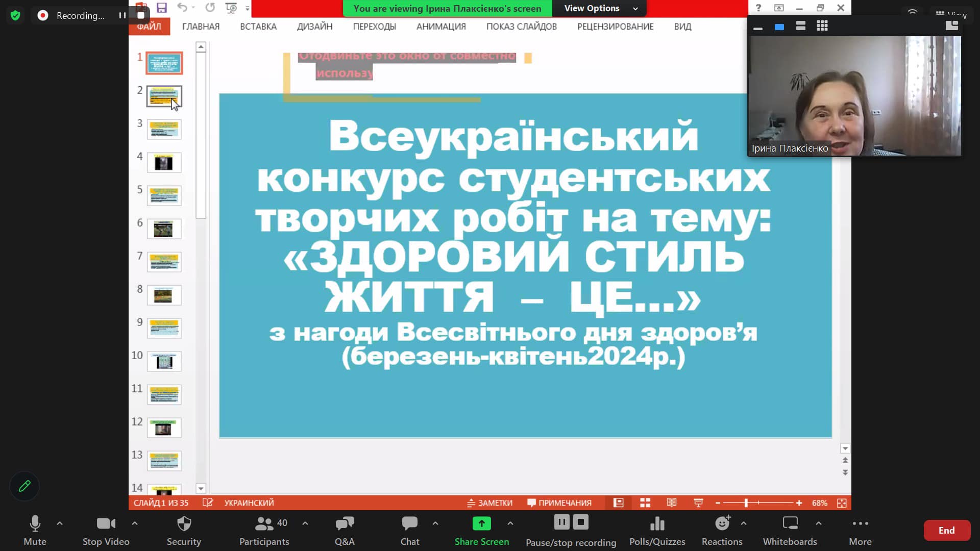Open the Participants panel
This screenshot has height=551, width=980.
point(264,531)
